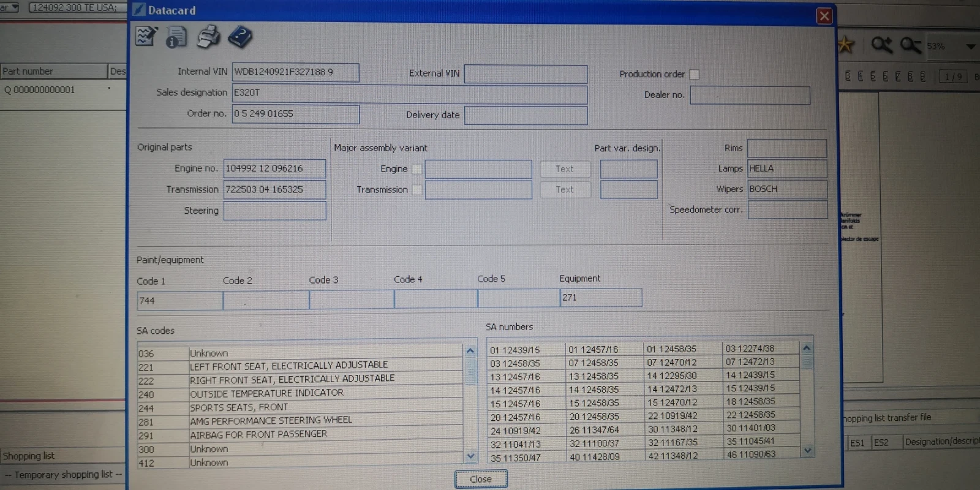The width and height of the screenshot is (980, 490).
Task: Close the Datacard dialog with red X
Action: click(x=824, y=16)
